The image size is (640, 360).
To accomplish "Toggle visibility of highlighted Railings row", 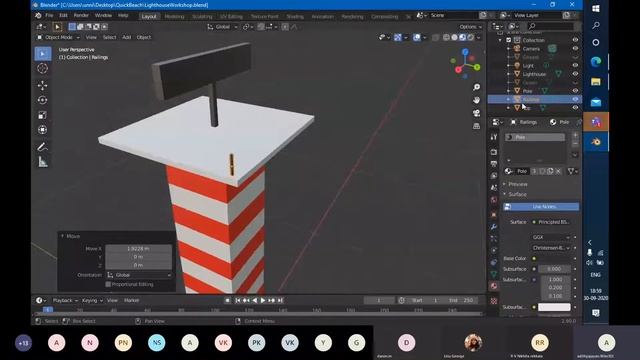I will [x=575, y=99].
